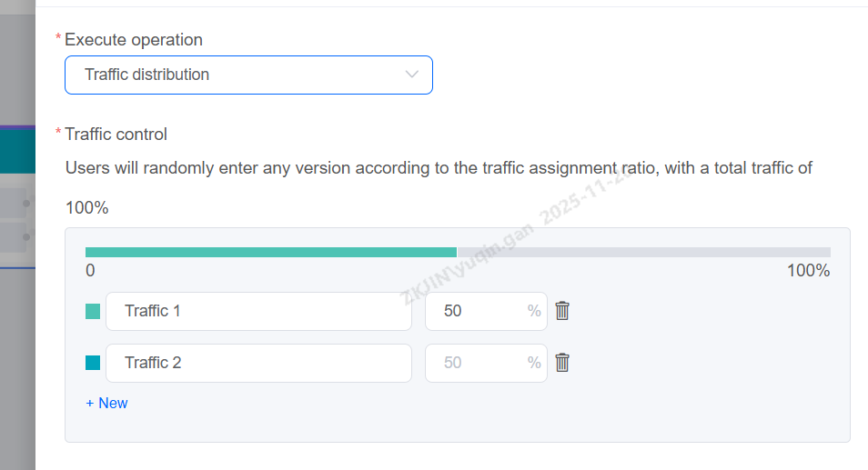Focus the Traffic 2 name field
Image resolution: width=868 pixels, height=470 pixels.
(258, 363)
